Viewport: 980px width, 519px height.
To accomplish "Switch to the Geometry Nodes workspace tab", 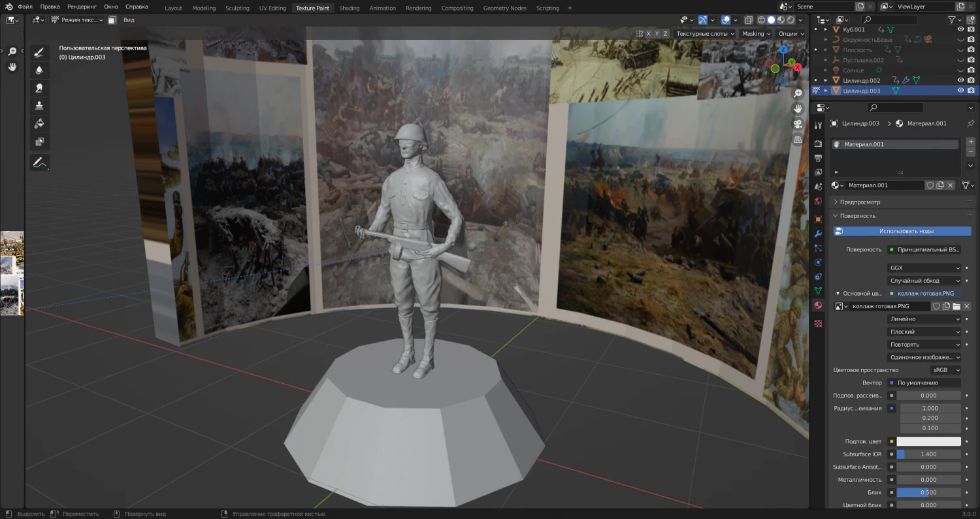I will click(504, 8).
